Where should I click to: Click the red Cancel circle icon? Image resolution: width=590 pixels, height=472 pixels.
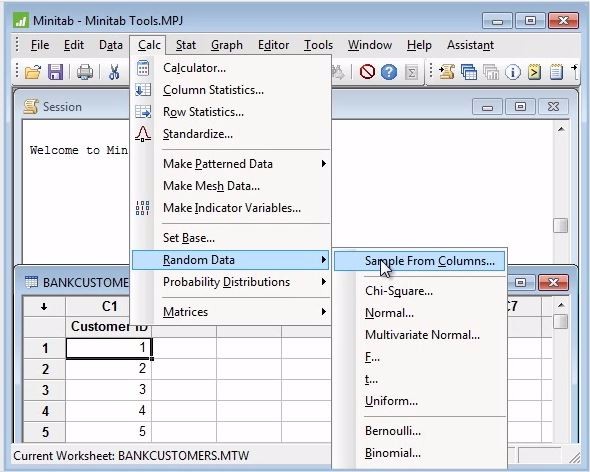(x=367, y=72)
